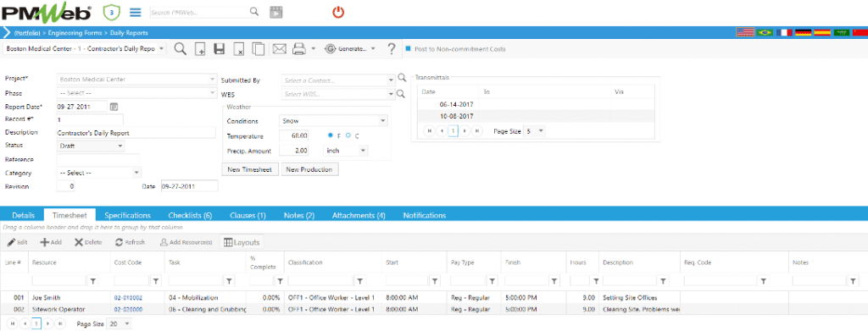Open the Generate dropdown arrow
868x331 pixels.
[x=373, y=49]
